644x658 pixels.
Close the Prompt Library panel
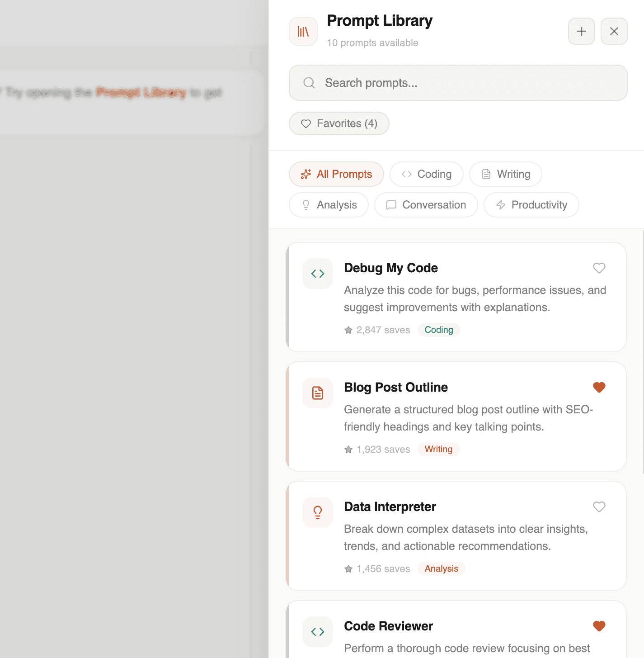(x=614, y=31)
